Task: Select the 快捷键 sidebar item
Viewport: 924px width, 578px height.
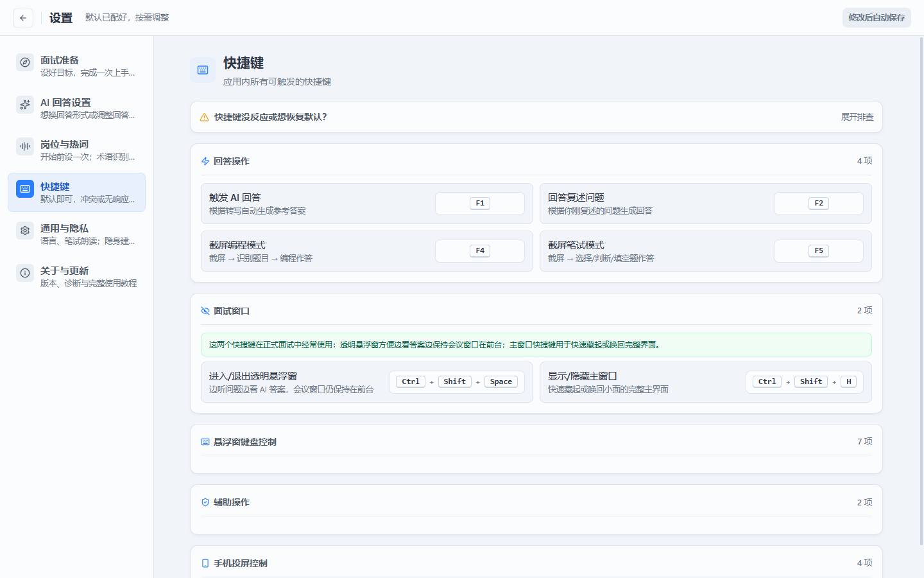Action: 76,192
